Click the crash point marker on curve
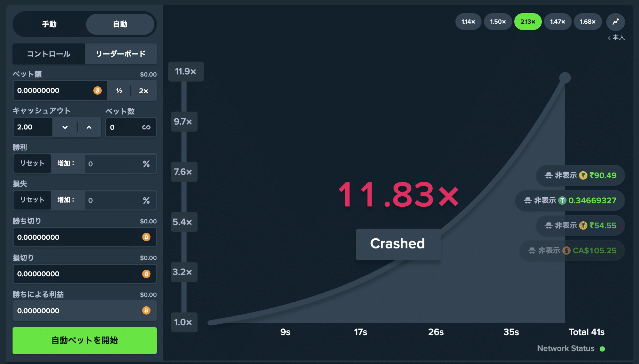 click(x=565, y=78)
